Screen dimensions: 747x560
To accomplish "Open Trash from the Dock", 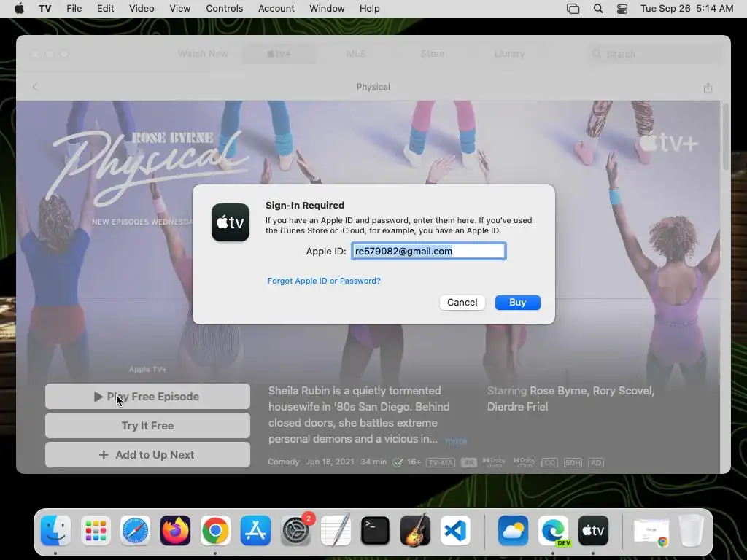I will tap(691, 530).
